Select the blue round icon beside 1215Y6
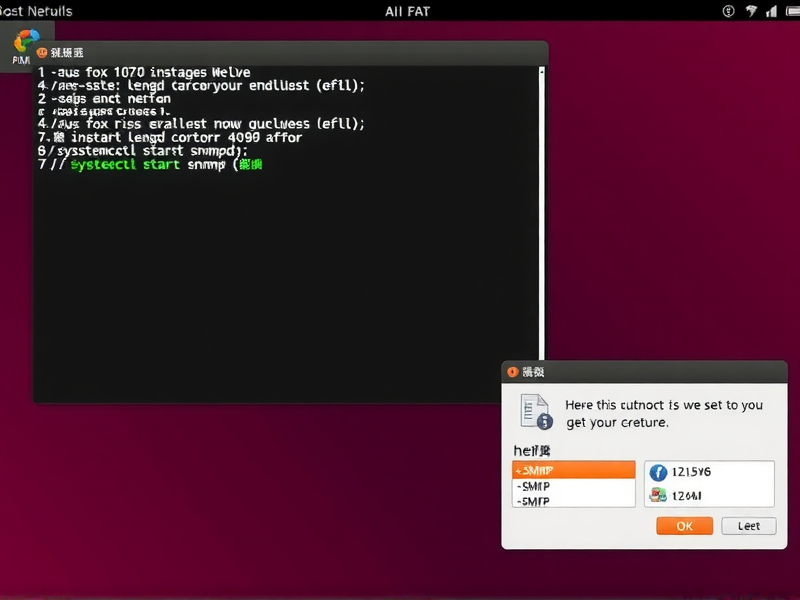The height and width of the screenshot is (600, 800). click(658, 472)
